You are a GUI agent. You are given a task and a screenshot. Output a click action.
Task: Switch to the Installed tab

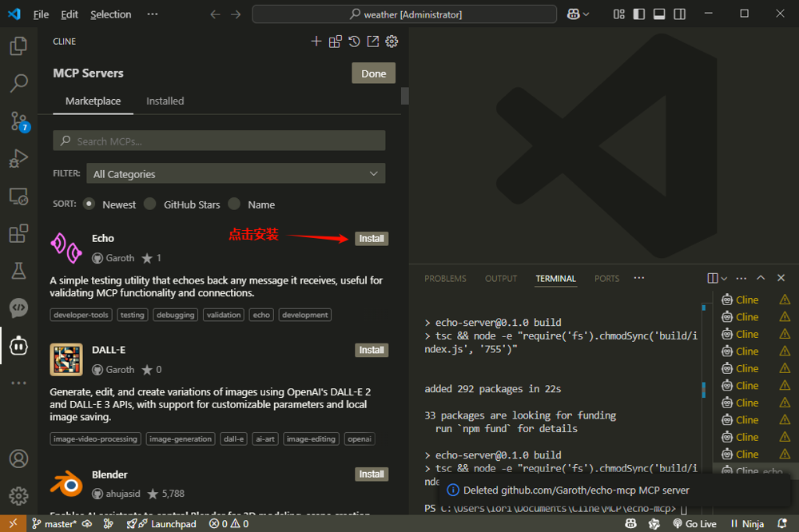tap(165, 101)
